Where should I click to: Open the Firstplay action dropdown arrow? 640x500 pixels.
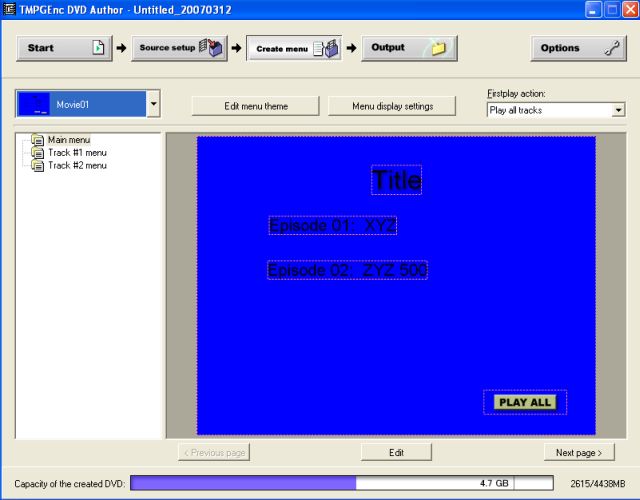point(618,110)
